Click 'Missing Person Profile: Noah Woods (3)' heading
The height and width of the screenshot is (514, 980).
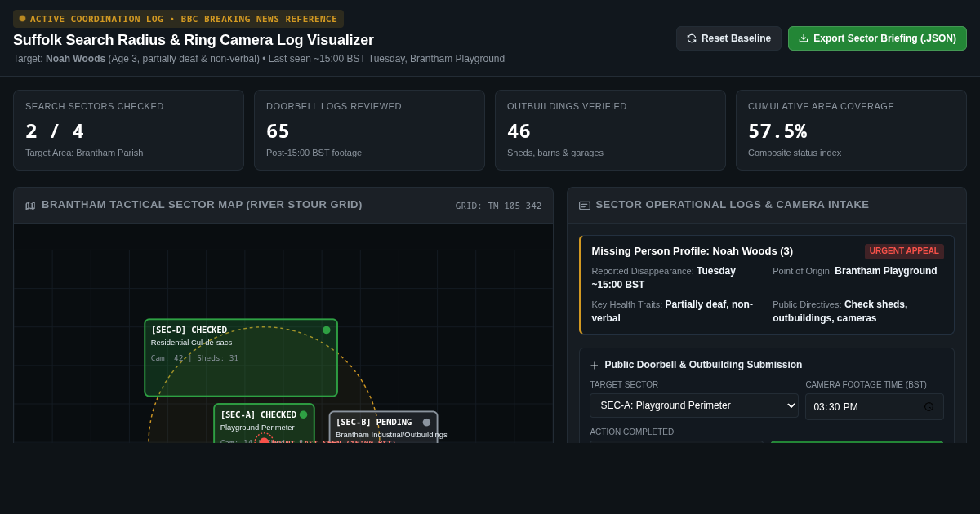(693, 251)
